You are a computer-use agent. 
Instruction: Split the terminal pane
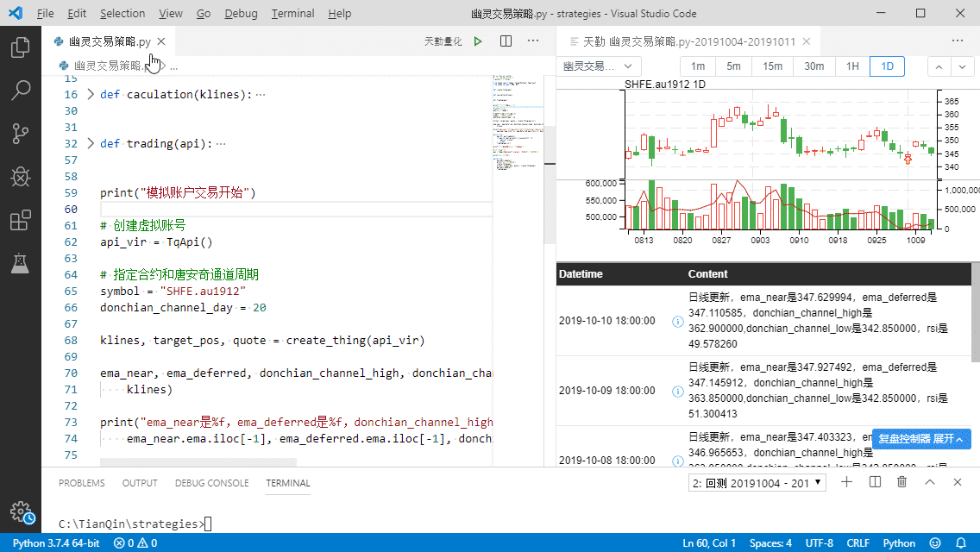point(875,482)
